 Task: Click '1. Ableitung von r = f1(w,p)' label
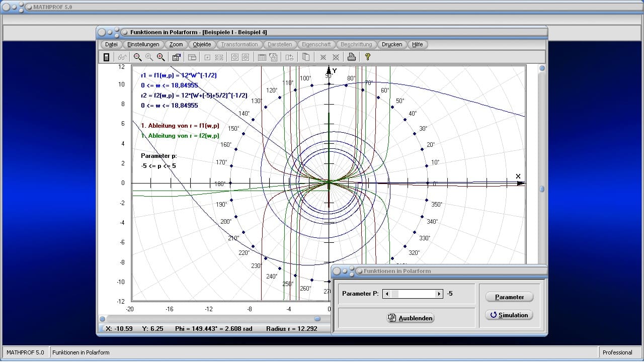click(x=180, y=126)
